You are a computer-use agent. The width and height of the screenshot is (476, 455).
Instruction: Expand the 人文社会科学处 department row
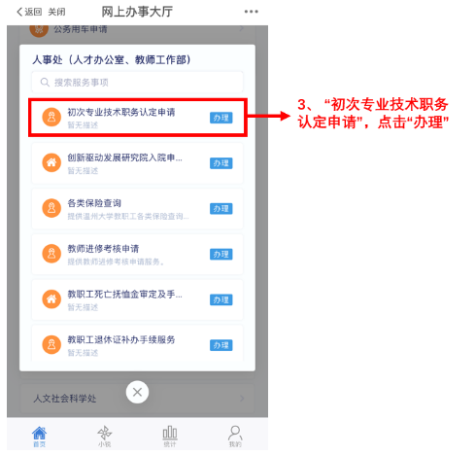tap(137, 399)
